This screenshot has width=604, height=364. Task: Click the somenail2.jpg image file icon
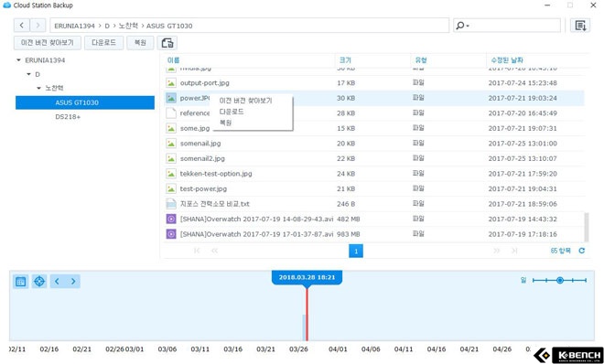(x=171, y=158)
